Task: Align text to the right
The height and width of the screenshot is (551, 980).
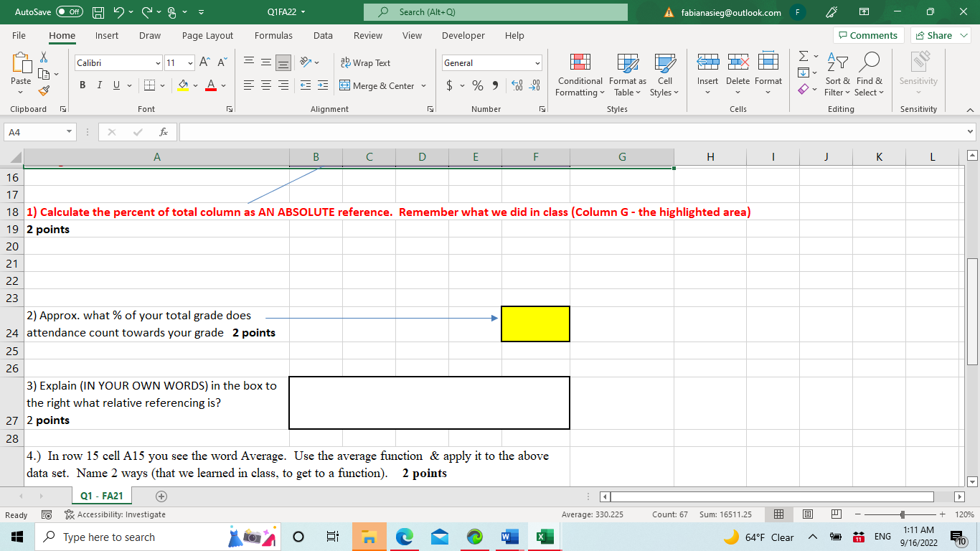Action: point(283,85)
